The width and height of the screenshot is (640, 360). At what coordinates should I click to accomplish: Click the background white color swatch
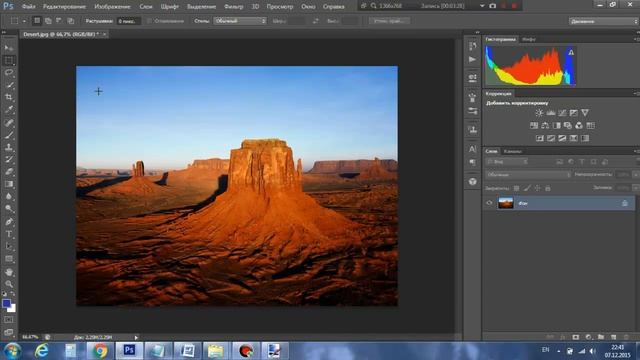[x=13, y=309]
